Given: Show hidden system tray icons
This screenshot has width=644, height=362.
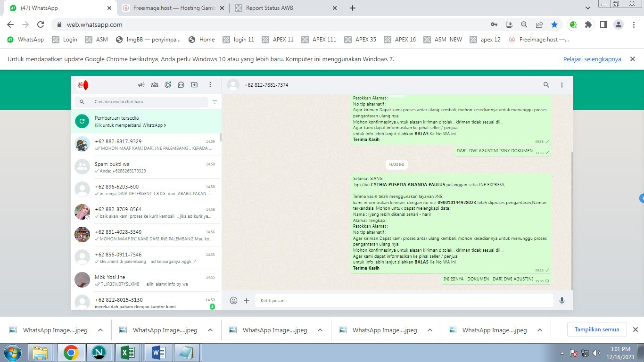Looking at the screenshot, I should coord(561,353).
